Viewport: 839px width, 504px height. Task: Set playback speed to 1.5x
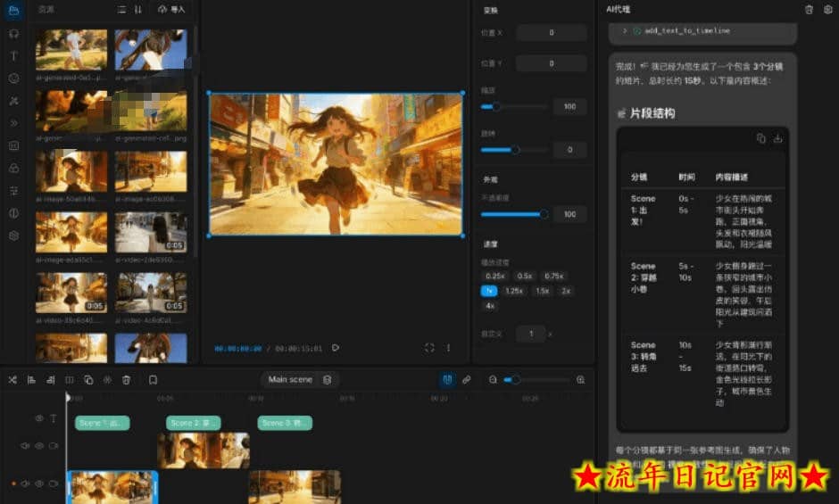[543, 291]
